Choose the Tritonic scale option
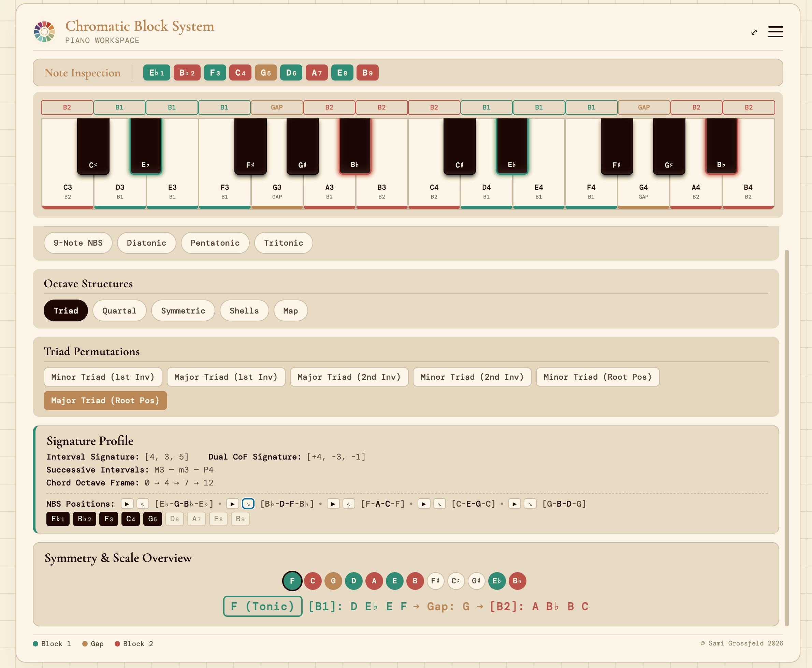 click(284, 243)
